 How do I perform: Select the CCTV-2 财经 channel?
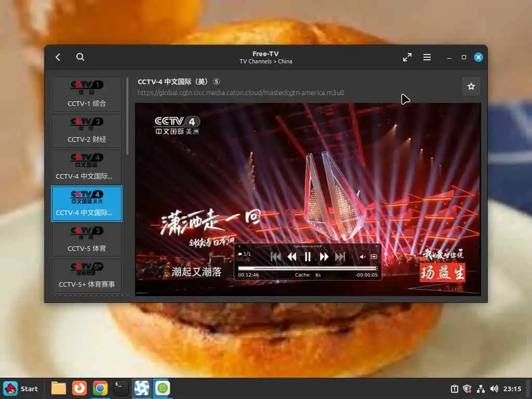[x=87, y=130]
